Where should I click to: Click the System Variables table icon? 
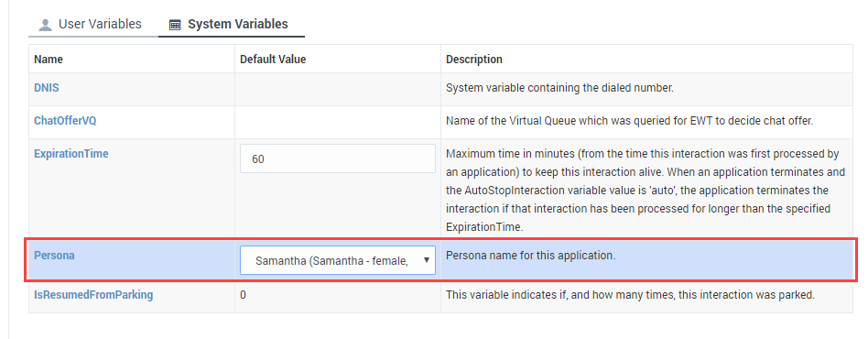pos(175,25)
